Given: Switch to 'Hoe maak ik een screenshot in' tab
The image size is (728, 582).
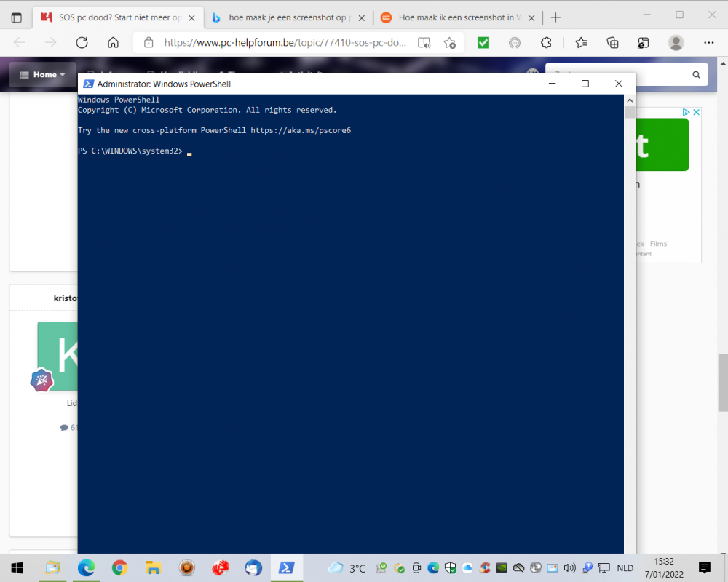Looking at the screenshot, I should click(457, 17).
